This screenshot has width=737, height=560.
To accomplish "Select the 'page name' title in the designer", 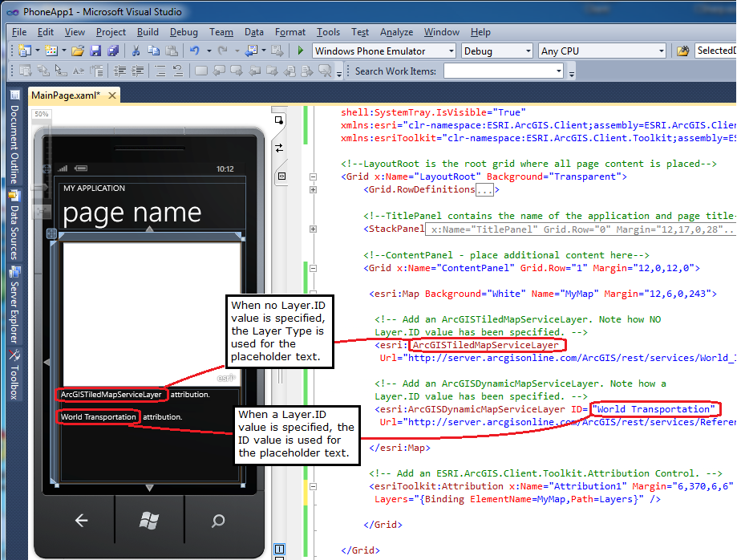I will 132,213.
